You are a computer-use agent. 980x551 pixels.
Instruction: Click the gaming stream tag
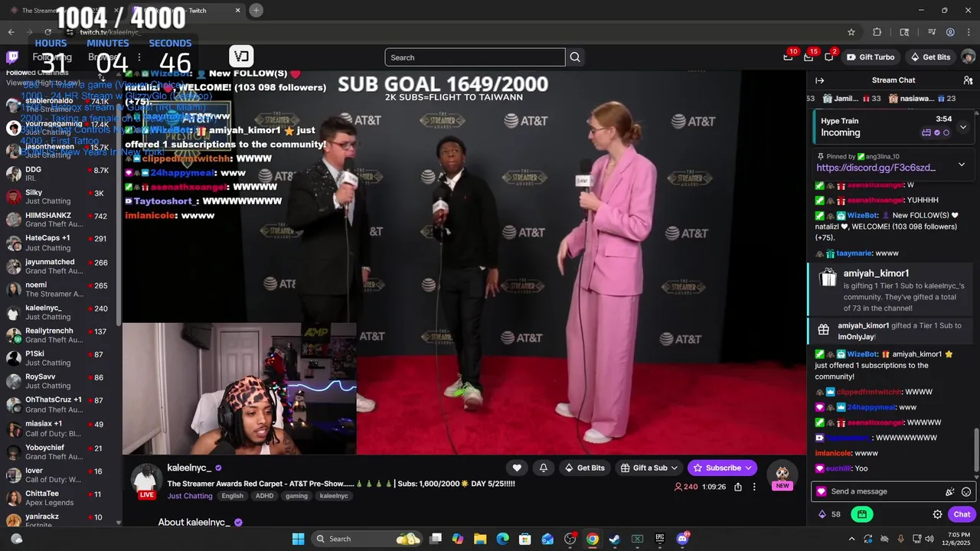(x=296, y=496)
